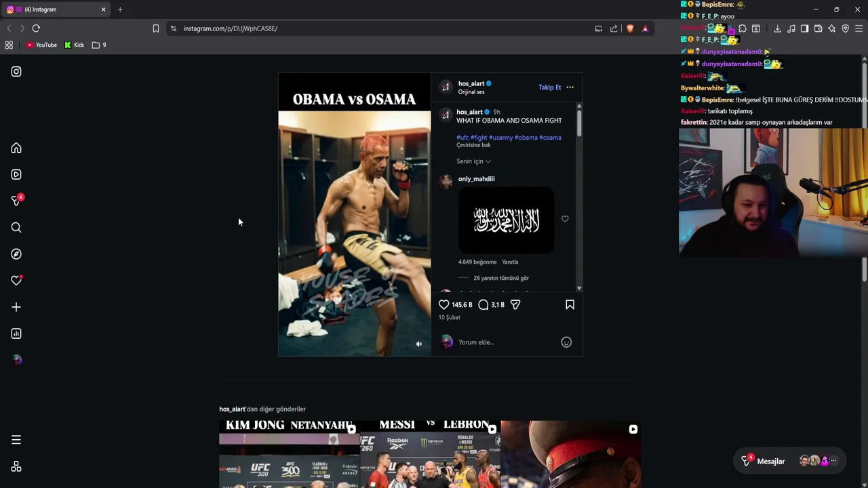Image resolution: width=868 pixels, height=488 pixels.
Task: Open the browser main hamburger menu
Action: [x=859, y=28]
